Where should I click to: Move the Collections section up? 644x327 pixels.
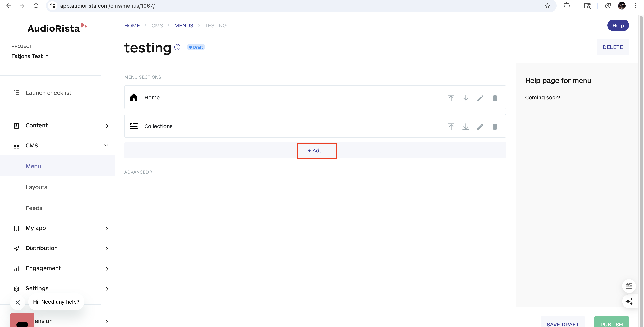coord(451,126)
